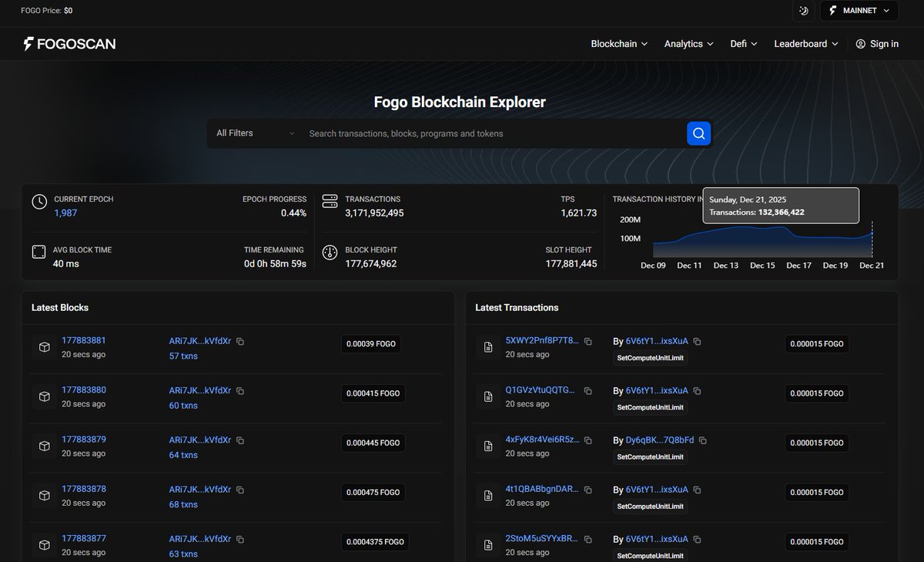Copy transaction hash 4xFyK8r4Vei6R5z

(588, 440)
